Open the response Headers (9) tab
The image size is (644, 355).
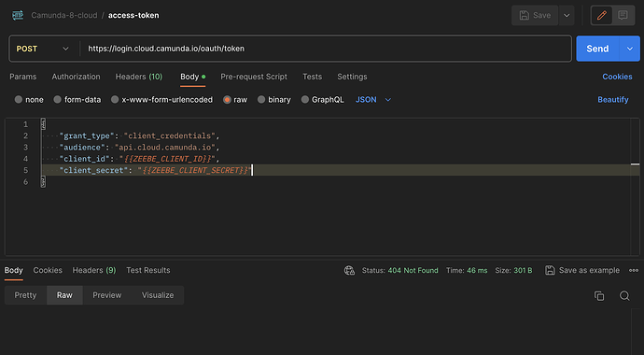[94, 270]
